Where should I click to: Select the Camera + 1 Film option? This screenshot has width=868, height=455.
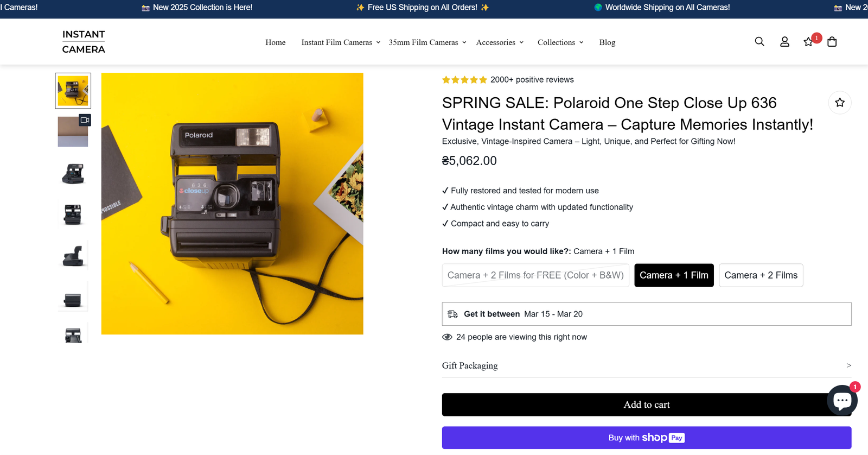(674, 275)
